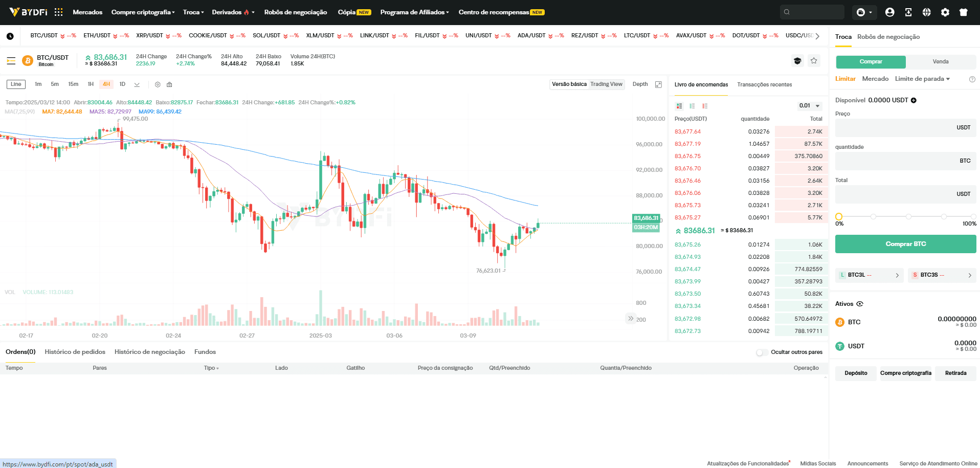Click the Comprar BTC button
The width and height of the screenshot is (980, 468).
click(906, 244)
